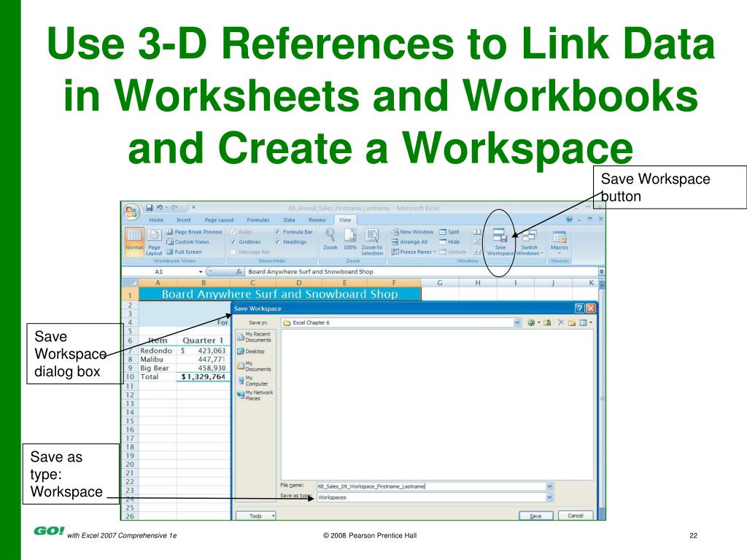
Task: Open the Save as type dropdown
Action: (549, 497)
